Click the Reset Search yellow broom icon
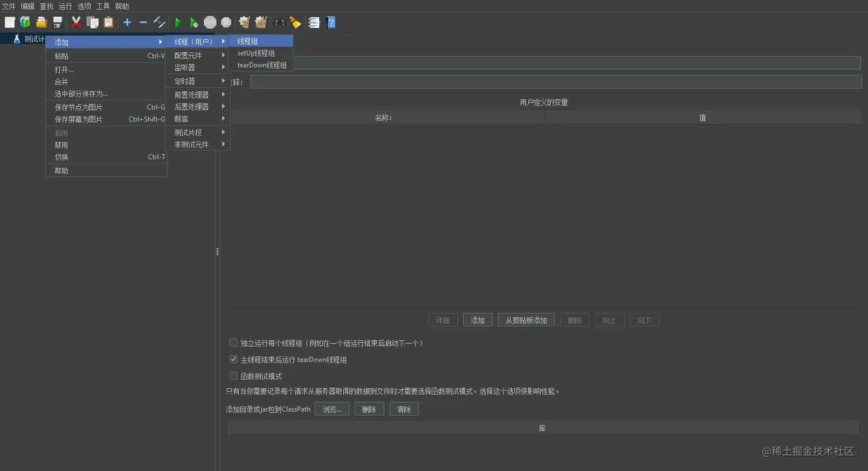Viewport: 868px width, 471px height. coord(296,22)
